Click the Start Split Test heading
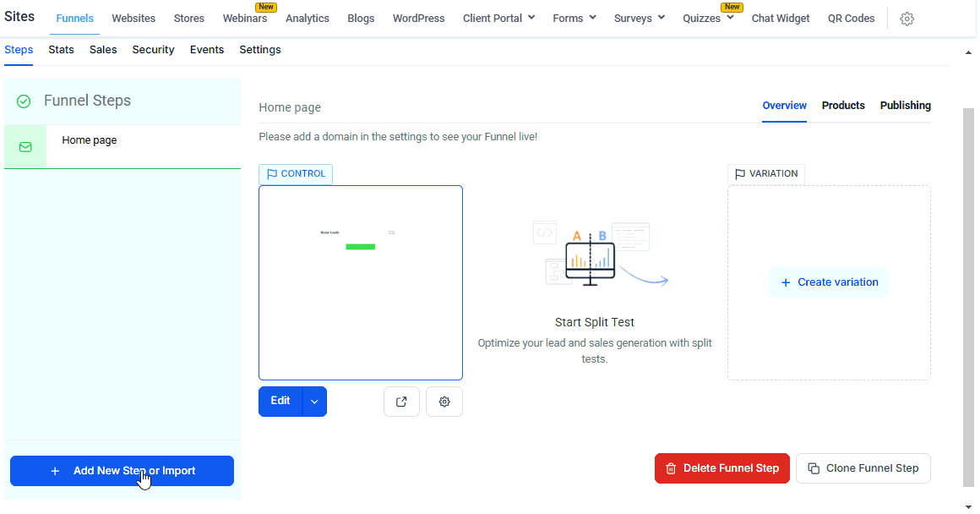Screen dimensions: 980x514 [x=595, y=323]
